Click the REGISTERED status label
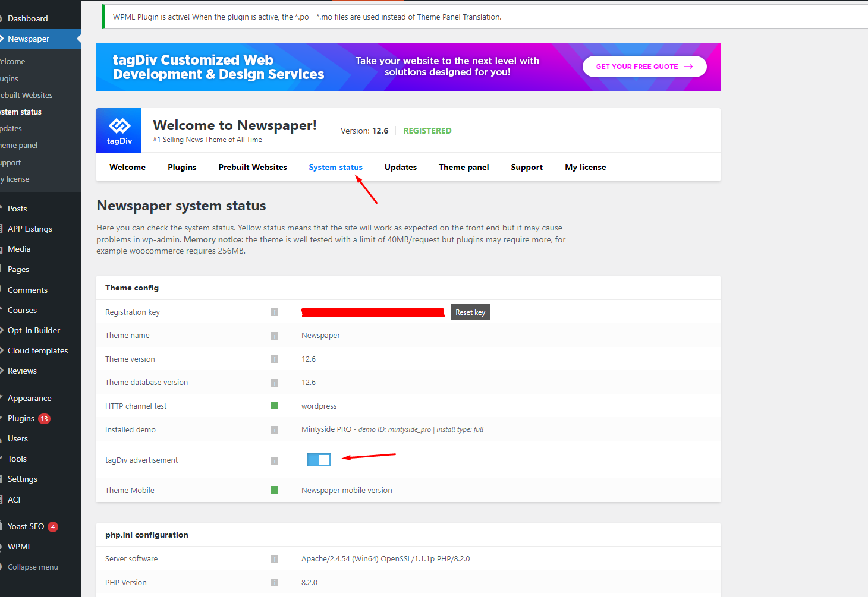 click(427, 131)
